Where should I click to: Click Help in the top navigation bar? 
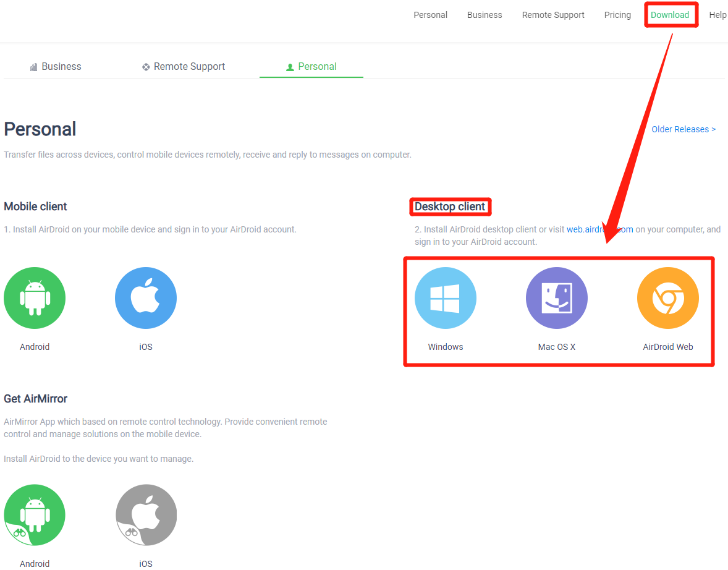coord(717,14)
